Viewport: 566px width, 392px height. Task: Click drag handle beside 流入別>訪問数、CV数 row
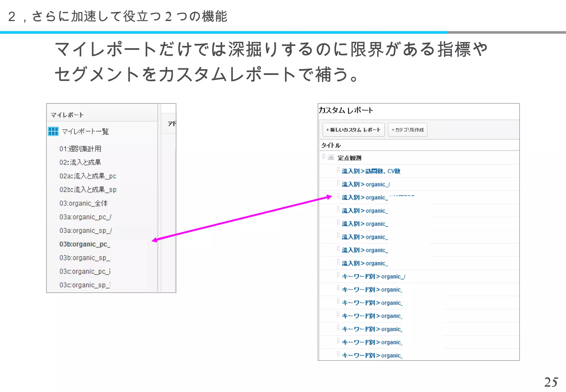coord(338,170)
